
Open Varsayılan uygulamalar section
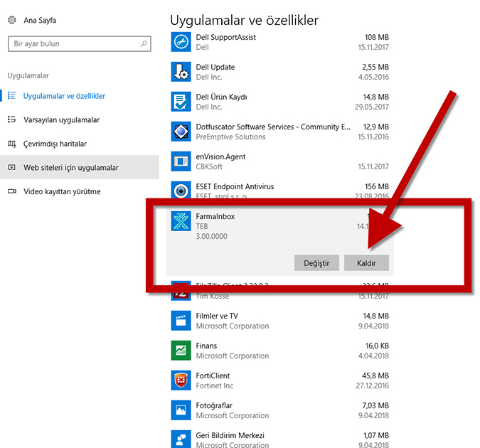point(62,119)
